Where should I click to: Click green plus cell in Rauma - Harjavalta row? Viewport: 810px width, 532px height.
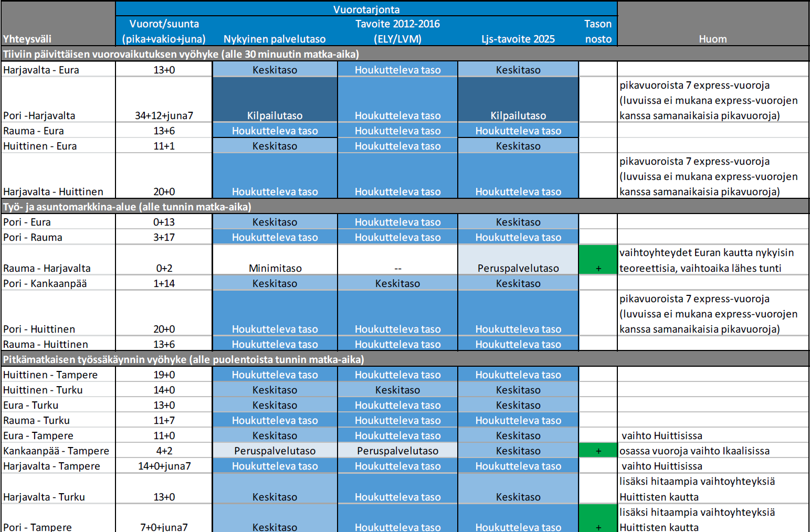598,260
